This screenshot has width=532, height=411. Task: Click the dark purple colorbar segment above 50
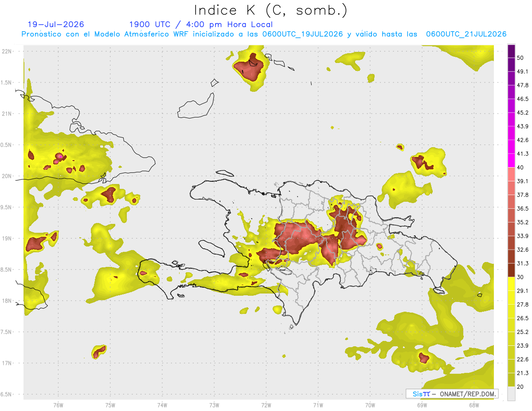tap(511, 51)
